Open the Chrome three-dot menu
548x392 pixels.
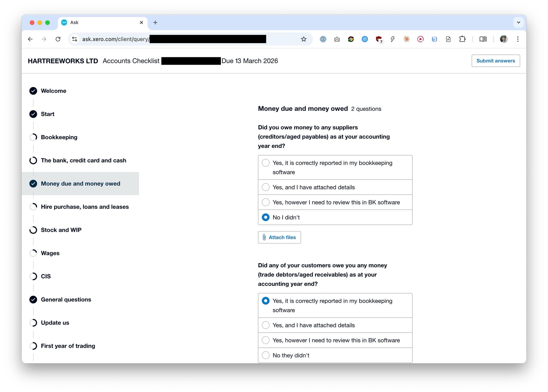coord(518,39)
